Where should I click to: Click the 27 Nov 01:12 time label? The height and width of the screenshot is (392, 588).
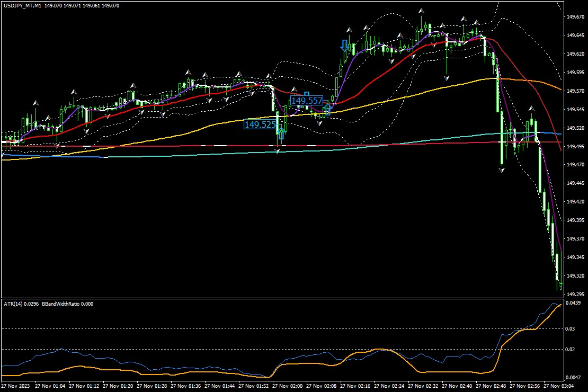coord(84,386)
